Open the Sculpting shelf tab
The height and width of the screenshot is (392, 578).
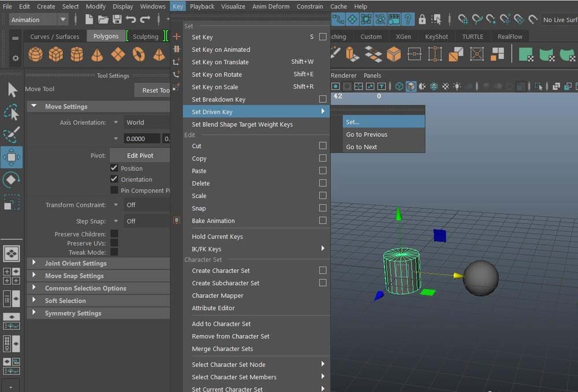[145, 36]
